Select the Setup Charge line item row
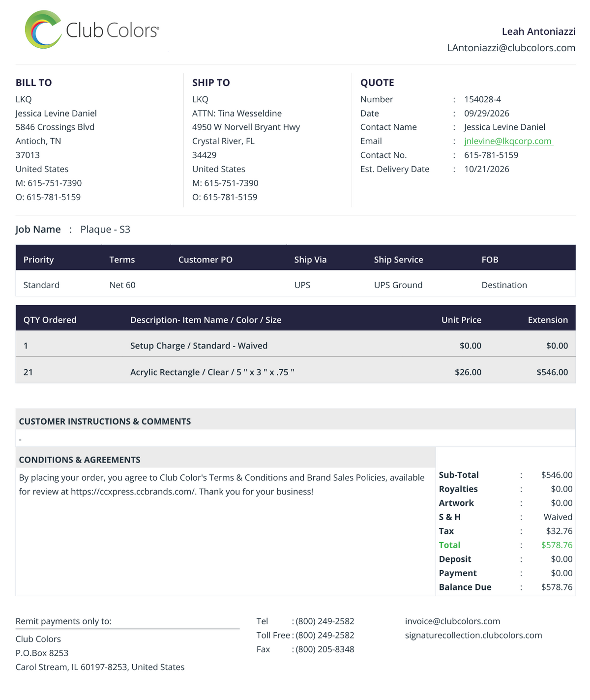The height and width of the screenshot is (700, 590). pyautogui.click(x=295, y=346)
